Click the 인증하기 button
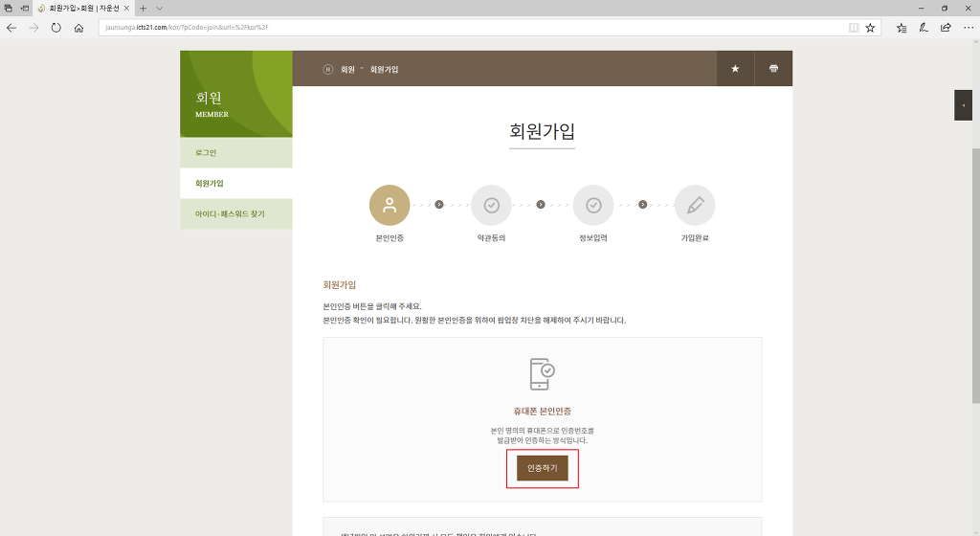The height and width of the screenshot is (536, 980). pos(543,468)
